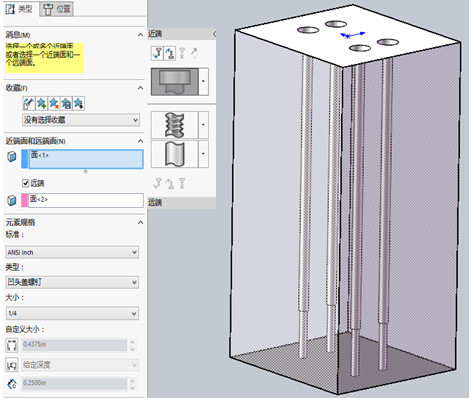Screen dimensions: 471x398
Task: Select the 面<1> near side face box
Action: tap(86, 159)
